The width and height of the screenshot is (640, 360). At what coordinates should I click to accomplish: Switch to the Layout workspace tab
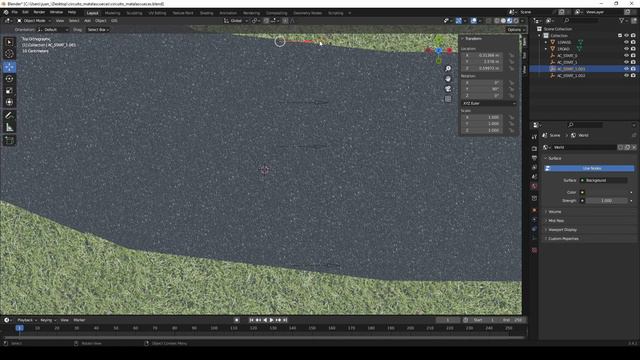[x=93, y=13]
